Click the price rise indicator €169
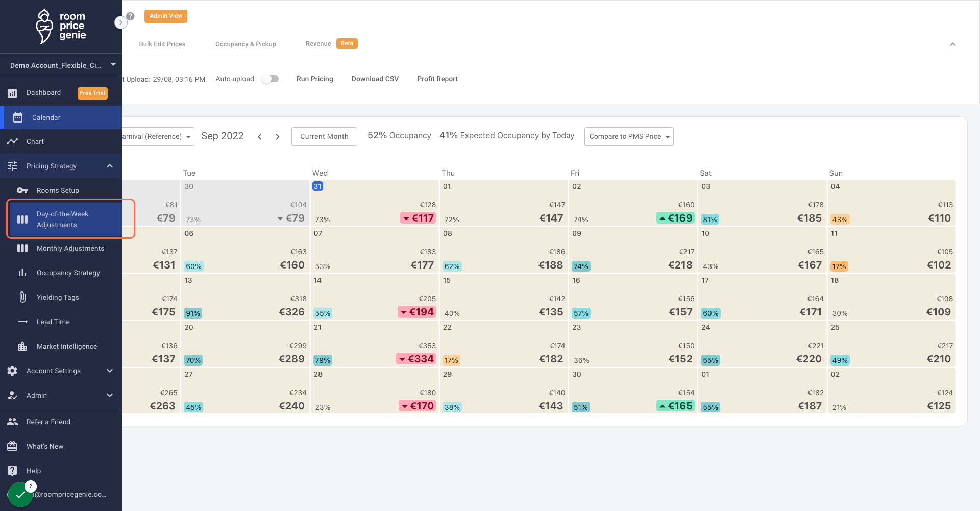 click(675, 218)
